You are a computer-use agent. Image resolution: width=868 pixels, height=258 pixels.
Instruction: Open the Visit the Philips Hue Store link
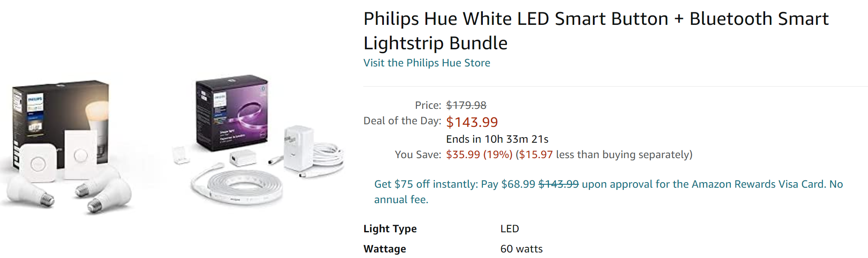click(427, 63)
